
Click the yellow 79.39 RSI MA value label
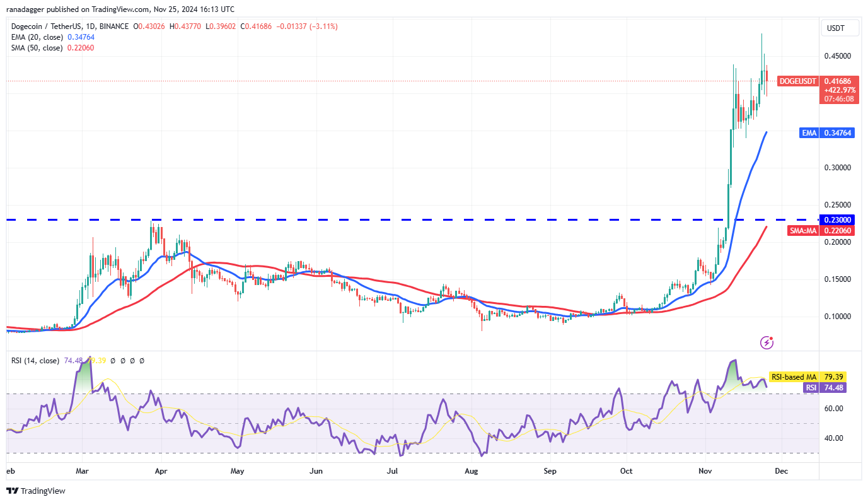coord(833,376)
